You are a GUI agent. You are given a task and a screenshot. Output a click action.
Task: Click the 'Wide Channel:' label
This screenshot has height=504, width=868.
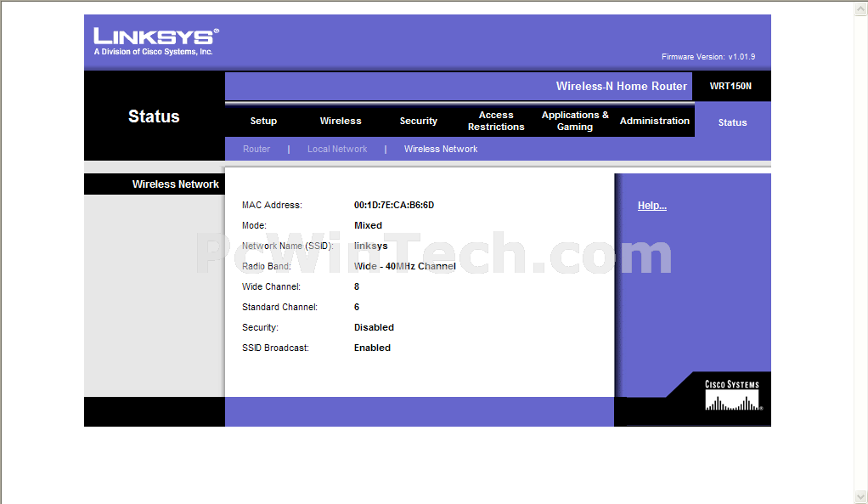[x=271, y=287]
